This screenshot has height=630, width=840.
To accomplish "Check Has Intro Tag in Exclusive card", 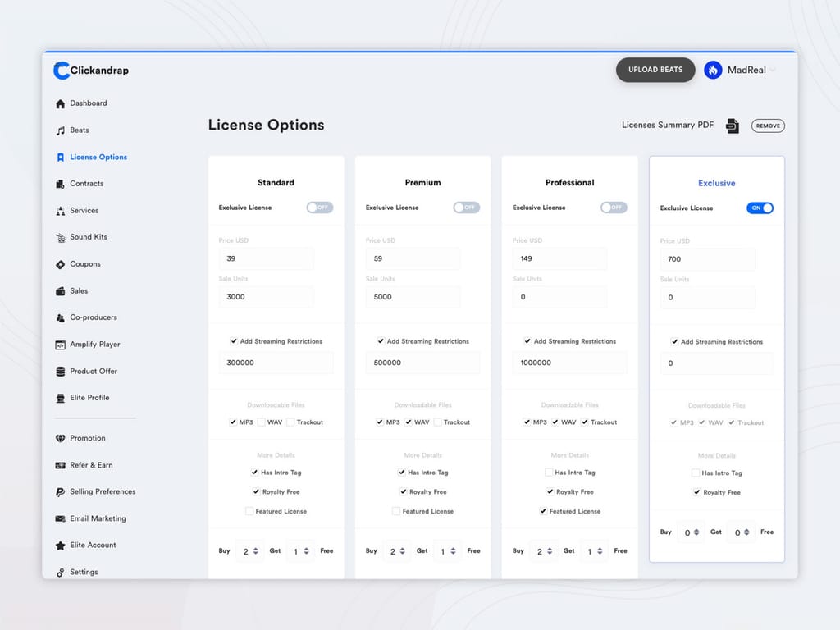I will pyautogui.click(x=696, y=472).
